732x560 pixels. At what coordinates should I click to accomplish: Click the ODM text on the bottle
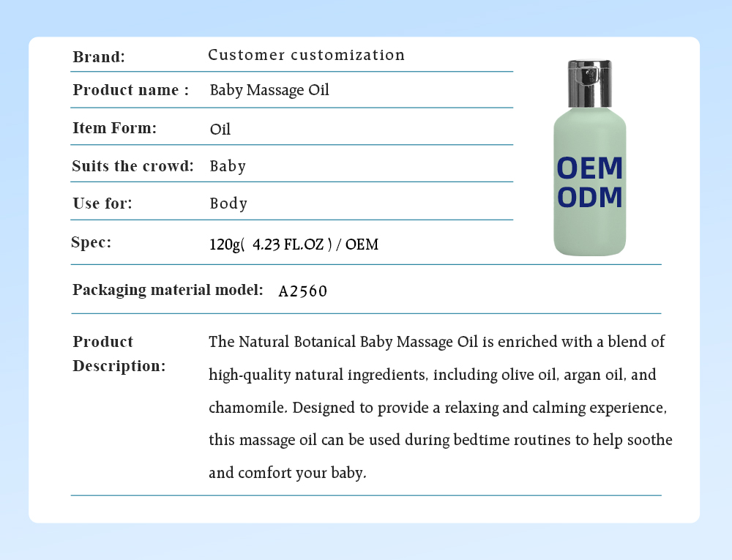coord(590,198)
